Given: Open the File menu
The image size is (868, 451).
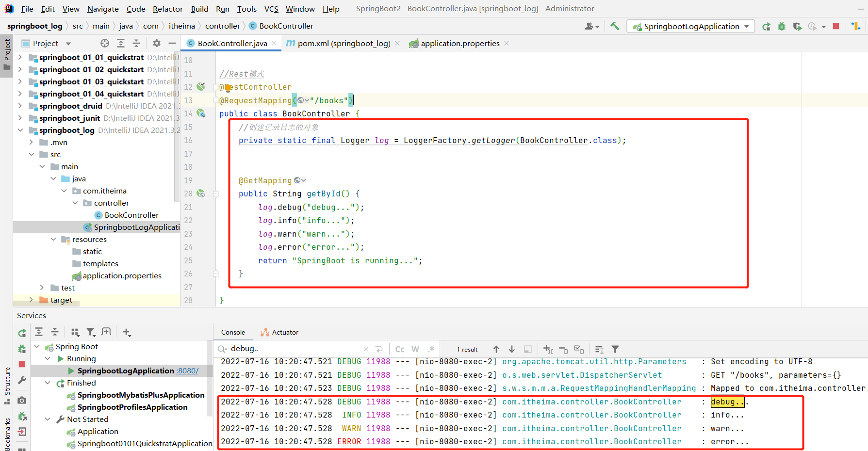Looking at the screenshot, I should click(27, 9).
